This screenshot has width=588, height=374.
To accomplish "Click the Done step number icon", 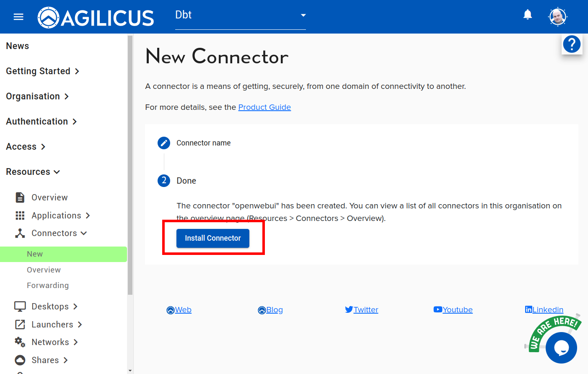I will pos(164,181).
